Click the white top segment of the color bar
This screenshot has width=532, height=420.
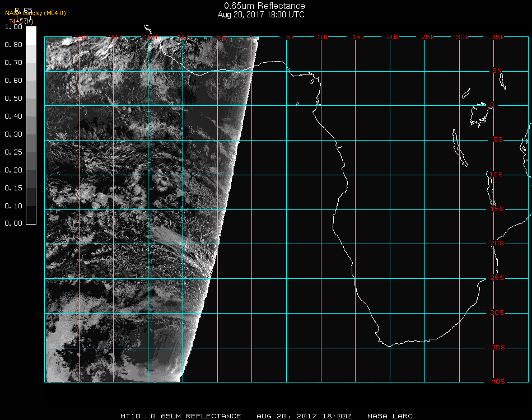[31, 36]
